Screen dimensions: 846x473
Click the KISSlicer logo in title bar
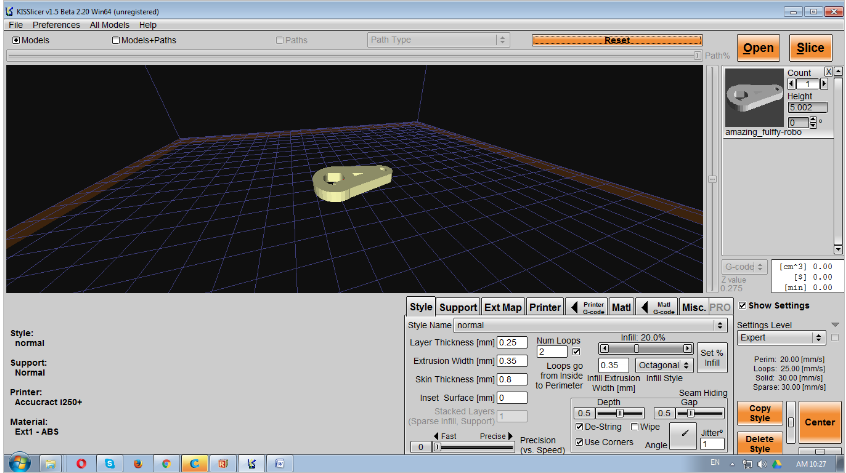(9, 11)
